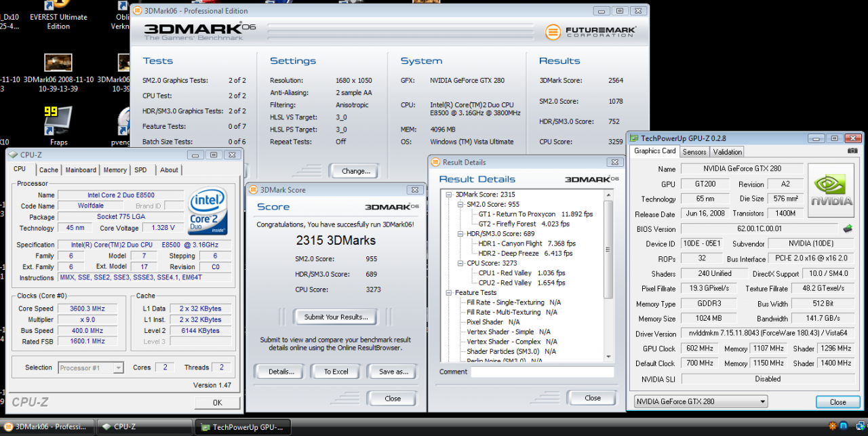Click the NVIDIA logo in GPU-Z
Viewport: 868px width, 436px height.
832,190
